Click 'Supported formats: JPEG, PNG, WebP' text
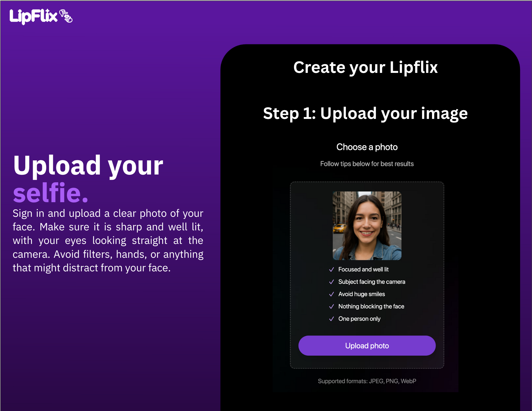The image size is (532, 411). pos(367,381)
